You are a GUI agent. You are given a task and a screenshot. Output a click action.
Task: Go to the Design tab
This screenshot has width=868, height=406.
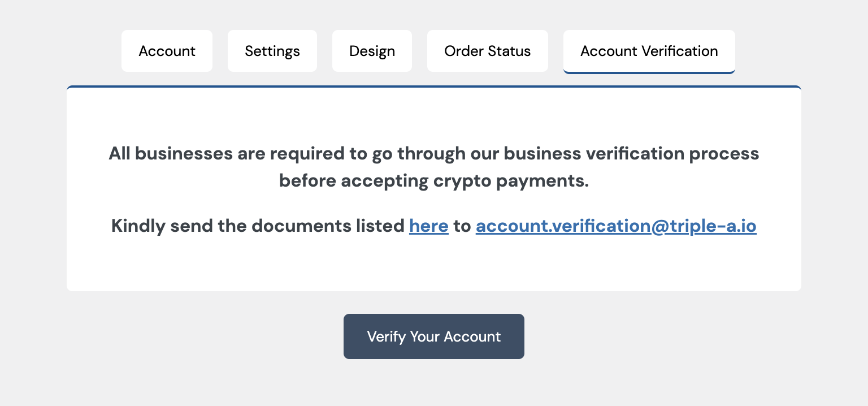click(x=372, y=51)
